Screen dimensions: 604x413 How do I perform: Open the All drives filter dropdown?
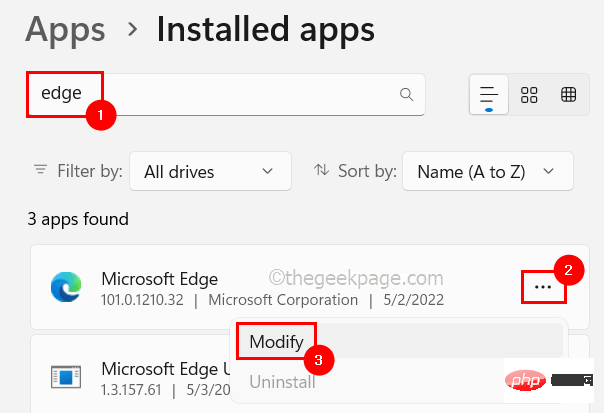pos(210,171)
